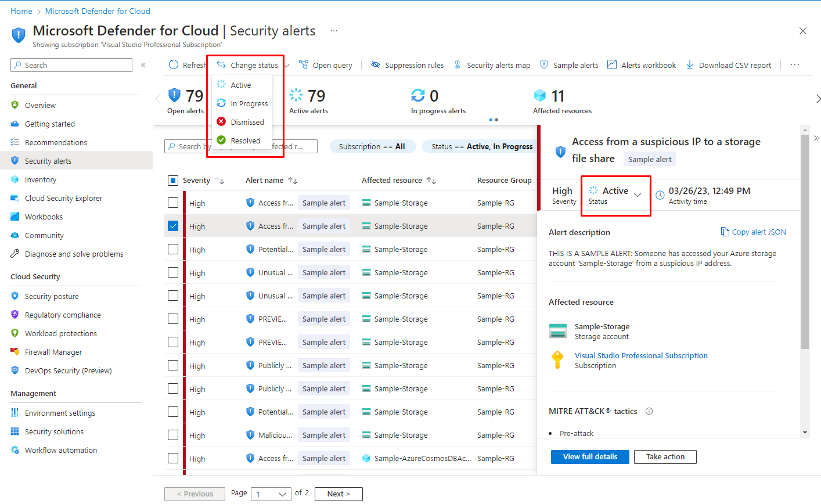Viewport: 821px width, 504px height.
Task: Open the Alerts workbook
Action: [x=642, y=65]
